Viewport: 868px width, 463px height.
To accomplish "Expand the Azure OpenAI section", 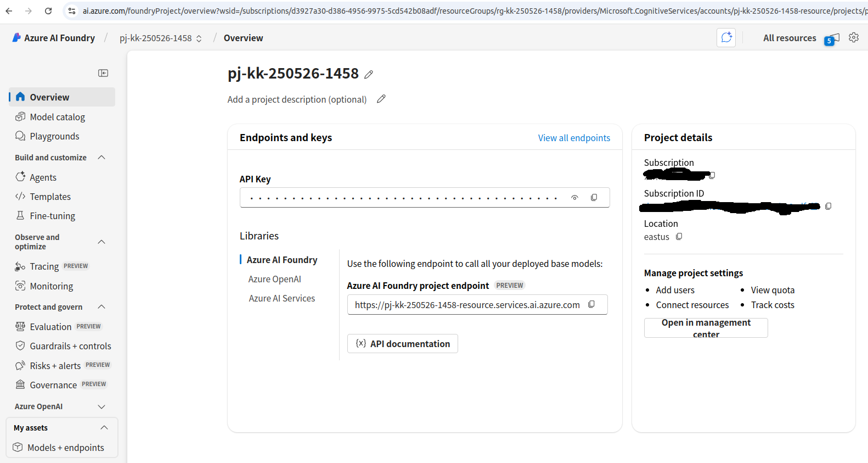I will [x=101, y=406].
